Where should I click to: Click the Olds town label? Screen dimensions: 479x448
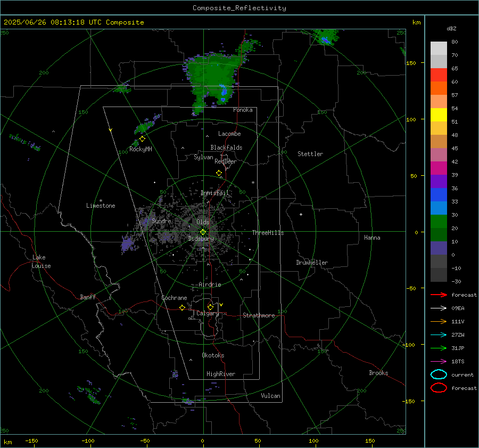point(203,222)
